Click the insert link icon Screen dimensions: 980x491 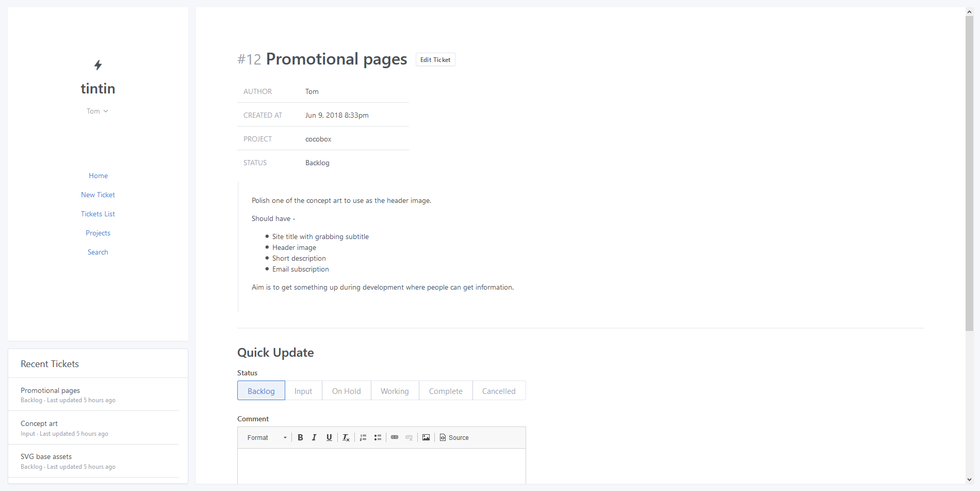395,437
